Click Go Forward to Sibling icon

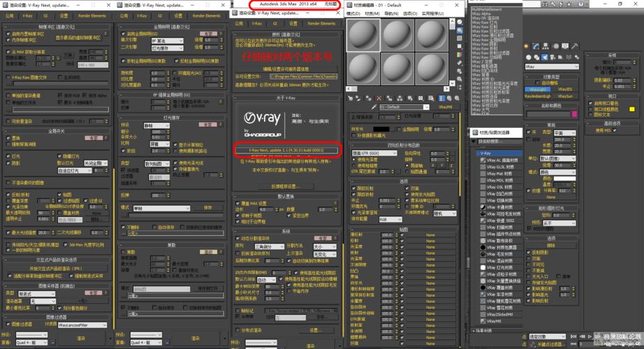[x=457, y=98]
